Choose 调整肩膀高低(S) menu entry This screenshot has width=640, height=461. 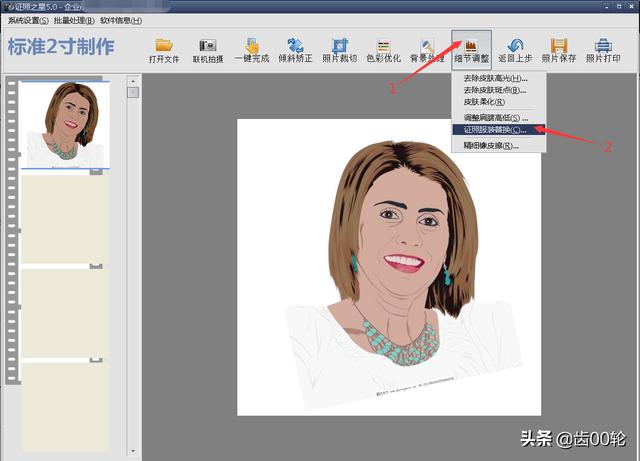click(496, 118)
